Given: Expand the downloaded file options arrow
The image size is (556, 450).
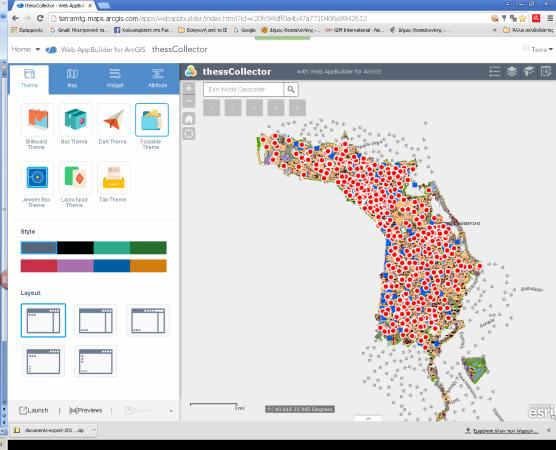Looking at the screenshot, I should pyautogui.click(x=93, y=430).
